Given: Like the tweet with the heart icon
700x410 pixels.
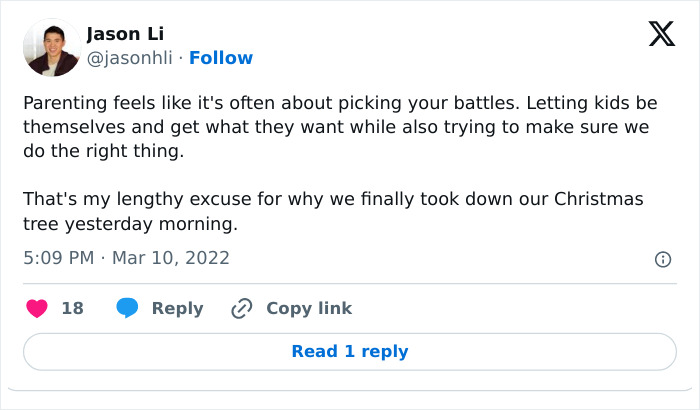Looking at the screenshot, I should click(37, 308).
